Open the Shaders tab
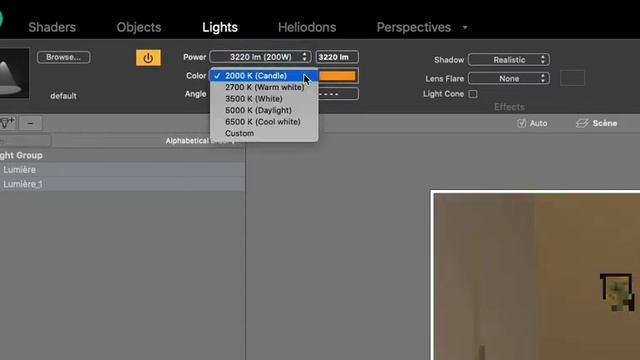The width and height of the screenshot is (640, 360). click(x=52, y=27)
